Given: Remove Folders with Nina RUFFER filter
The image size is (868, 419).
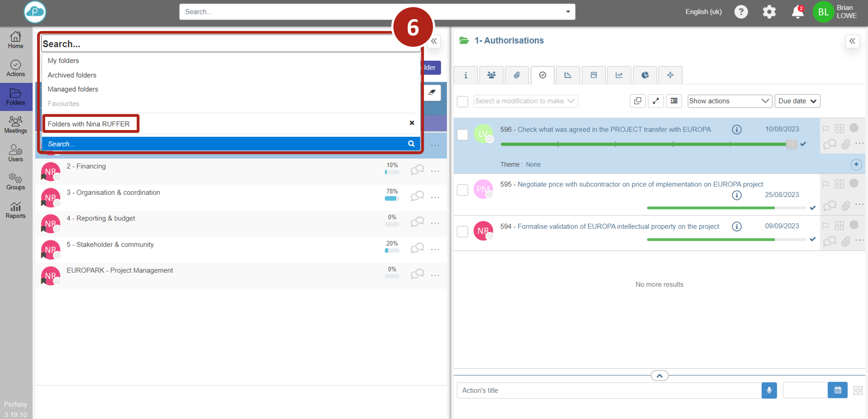Looking at the screenshot, I should tap(411, 123).
